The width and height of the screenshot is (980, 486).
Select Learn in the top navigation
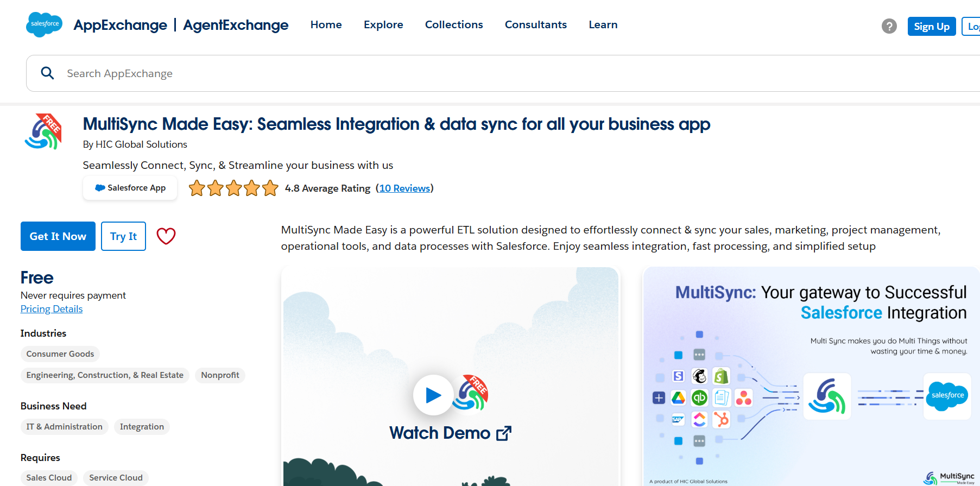click(603, 25)
